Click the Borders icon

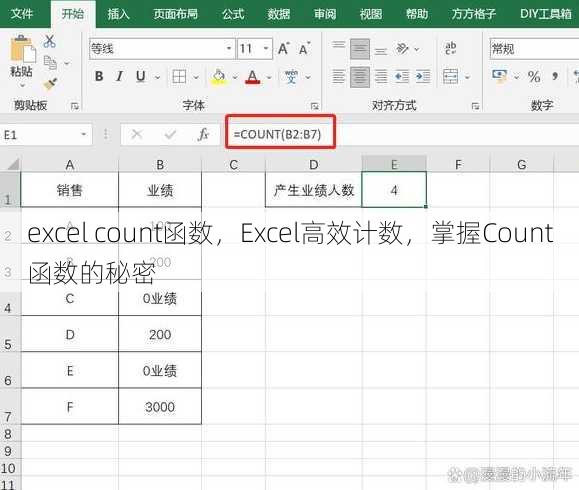click(179, 77)
